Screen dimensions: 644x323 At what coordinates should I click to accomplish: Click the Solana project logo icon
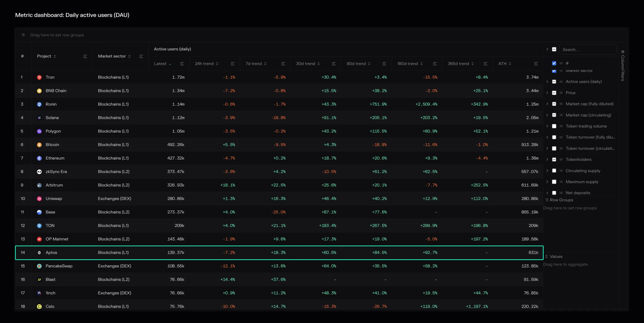39,118
